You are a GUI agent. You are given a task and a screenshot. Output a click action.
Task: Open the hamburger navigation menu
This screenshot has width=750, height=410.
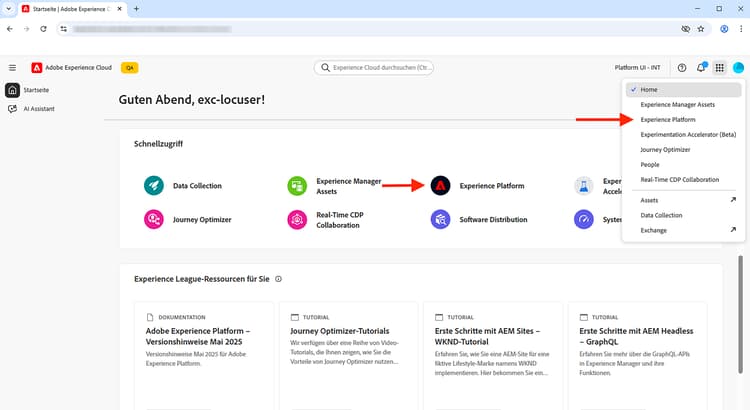(x=12, y=68)
